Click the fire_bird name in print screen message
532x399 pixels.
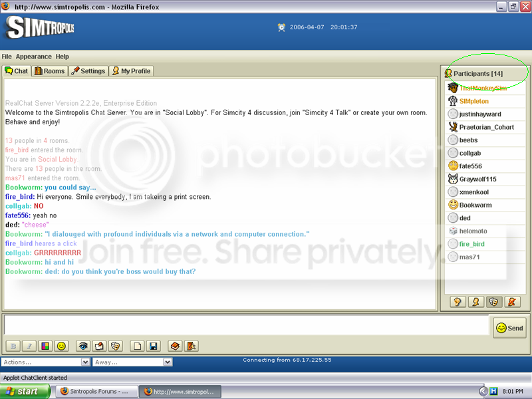click(x=19, y=197)
